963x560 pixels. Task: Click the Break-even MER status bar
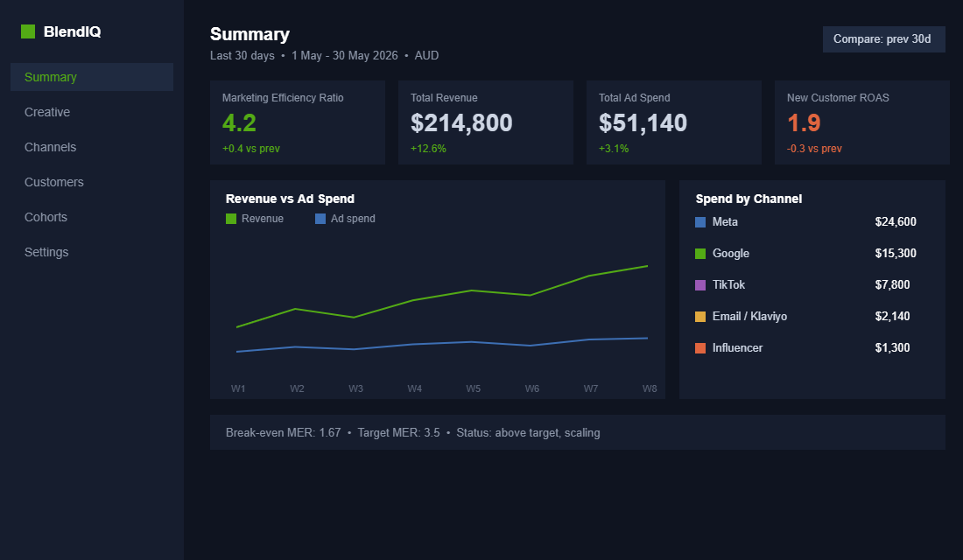[577, 432]
